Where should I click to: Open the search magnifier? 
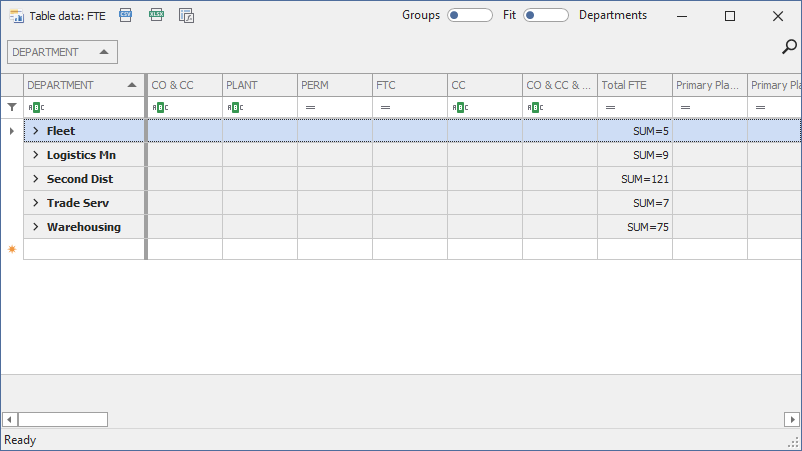pyautogui.click(x=789, y=47)
